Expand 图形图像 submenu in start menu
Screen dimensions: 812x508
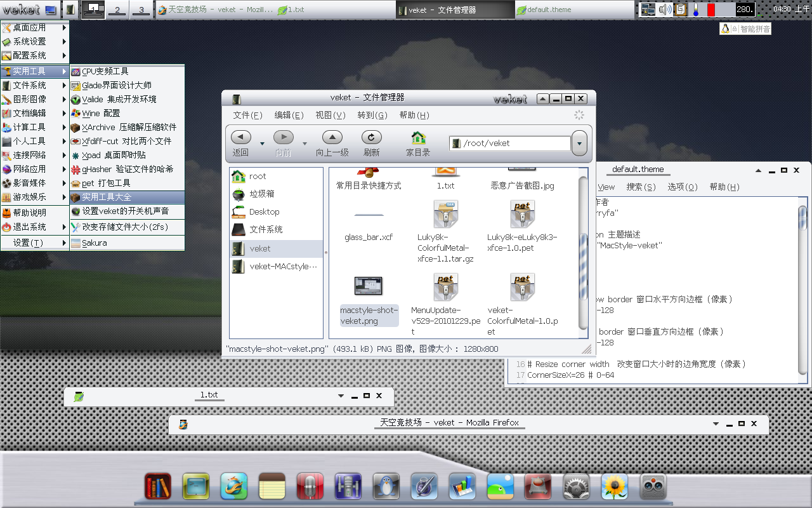(35, 99)
